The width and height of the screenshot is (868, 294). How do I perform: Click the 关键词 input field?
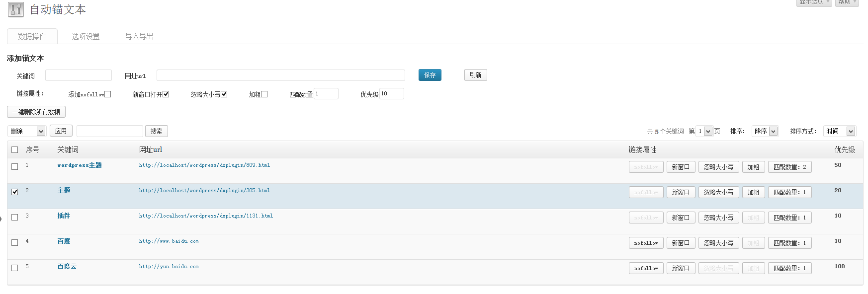[79, 75]
